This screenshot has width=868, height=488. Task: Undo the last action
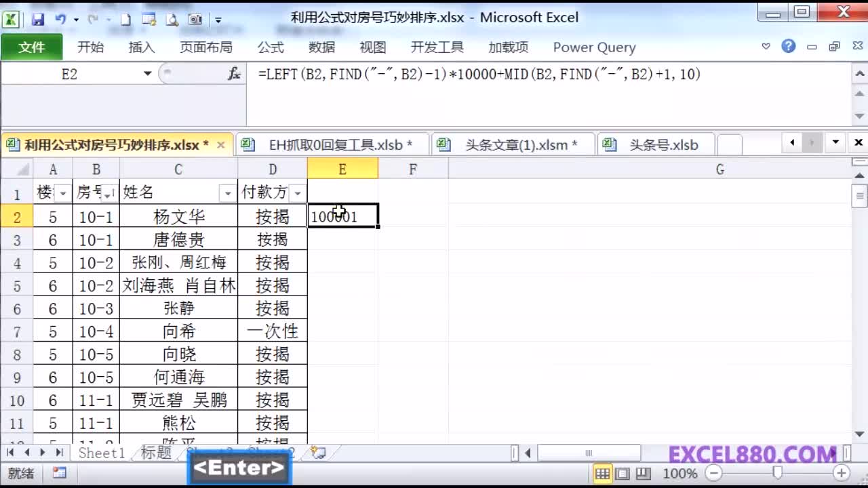60,18
